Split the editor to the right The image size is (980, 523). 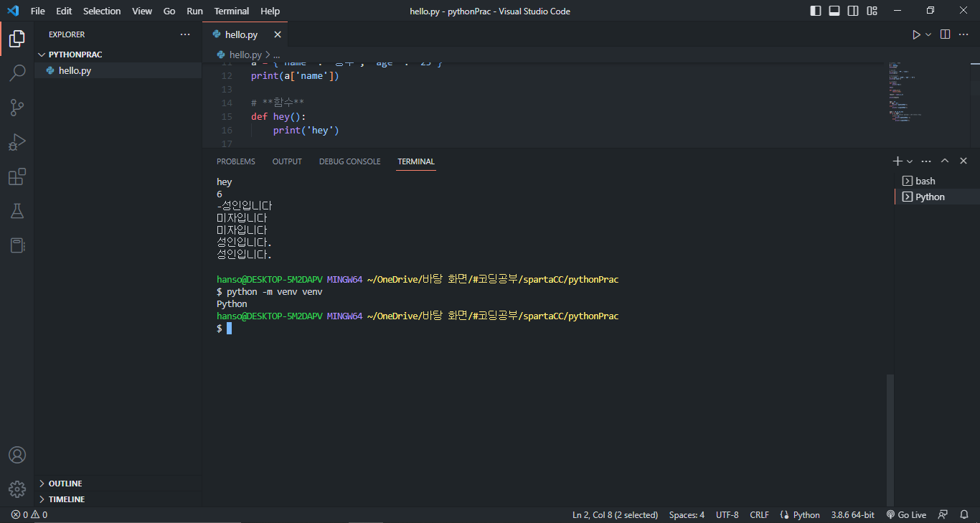pyautogui.click(x=946, y=34)
